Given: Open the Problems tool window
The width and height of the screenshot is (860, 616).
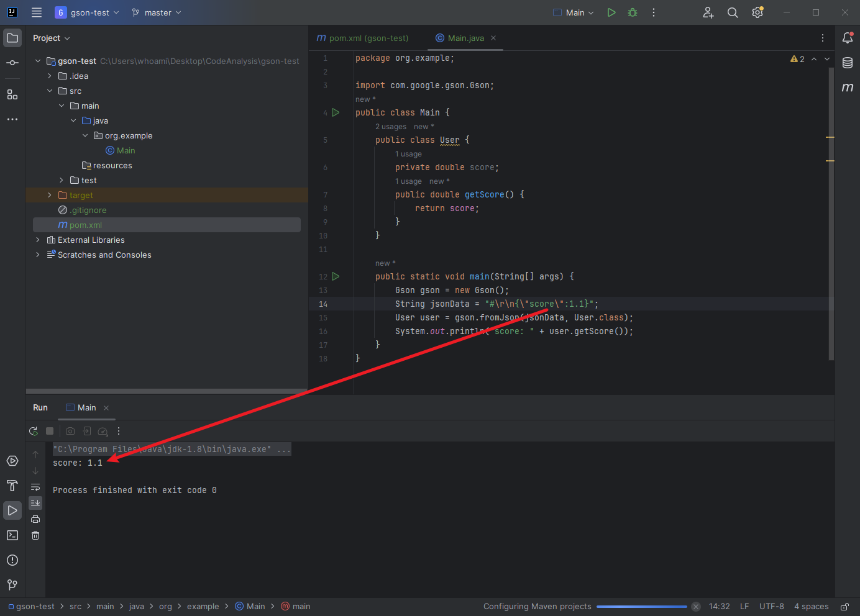Looking at the screenshot, I should click(12, 560).
